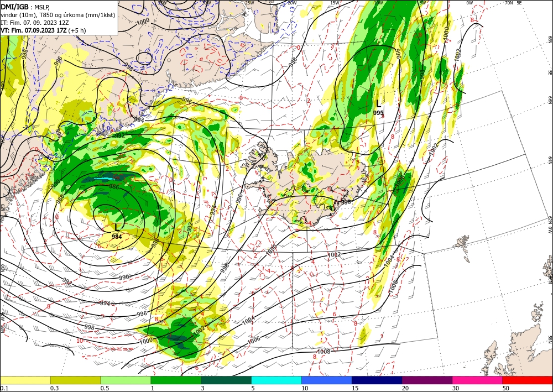Click the navy 15 mm legend swatch
This screenshot has width=553, height=392.
(377, 380)
